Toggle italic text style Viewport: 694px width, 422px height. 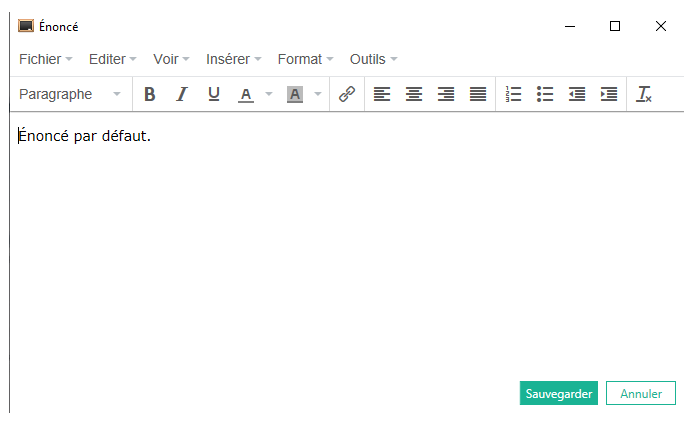[182, 94]
